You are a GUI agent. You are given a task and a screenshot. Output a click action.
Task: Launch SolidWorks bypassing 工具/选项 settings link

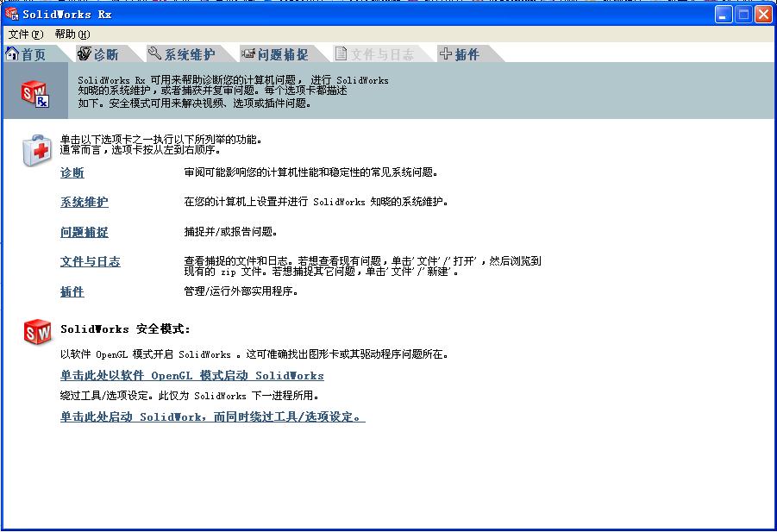pos(213,416)
